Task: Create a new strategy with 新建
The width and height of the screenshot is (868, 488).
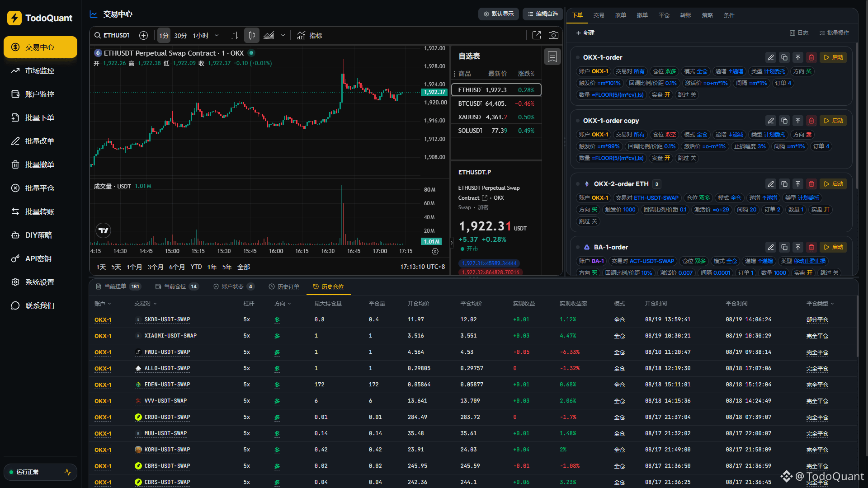Action: [585, 33]
